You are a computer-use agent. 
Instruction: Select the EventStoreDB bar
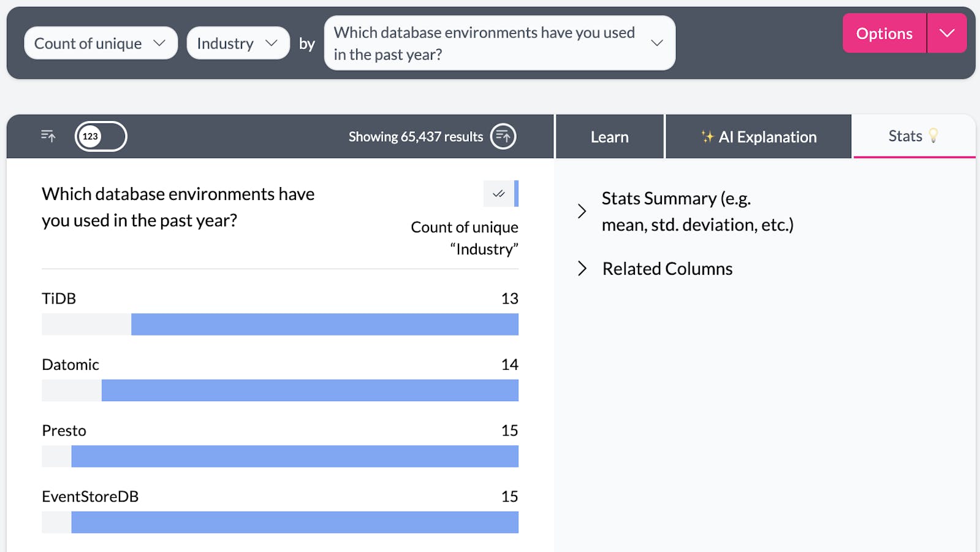(294, 523)
